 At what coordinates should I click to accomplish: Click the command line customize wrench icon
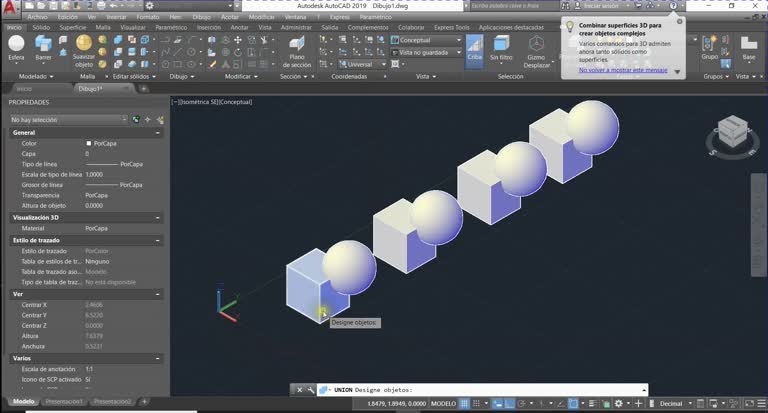click(x=311, y=390)
